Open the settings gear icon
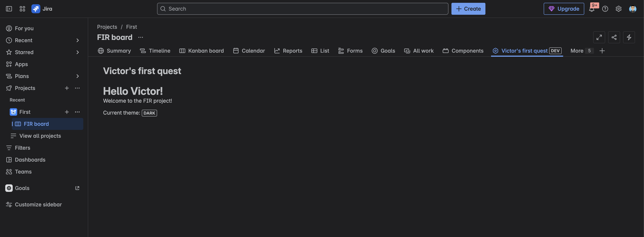The width and height of the screenshot is (644, 237). [x=618, y=9]
